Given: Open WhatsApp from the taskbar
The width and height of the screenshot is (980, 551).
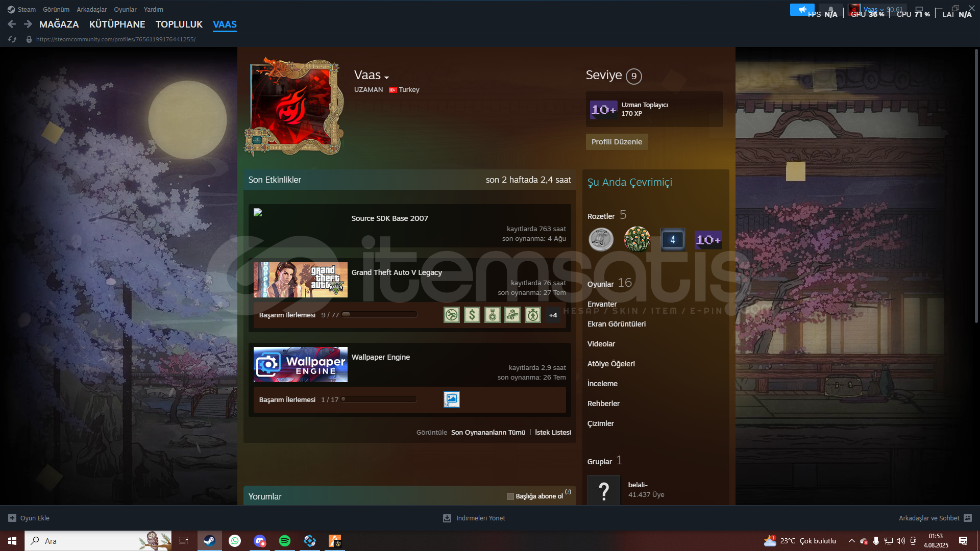Looking at the screenshot, I should [235, 541].
